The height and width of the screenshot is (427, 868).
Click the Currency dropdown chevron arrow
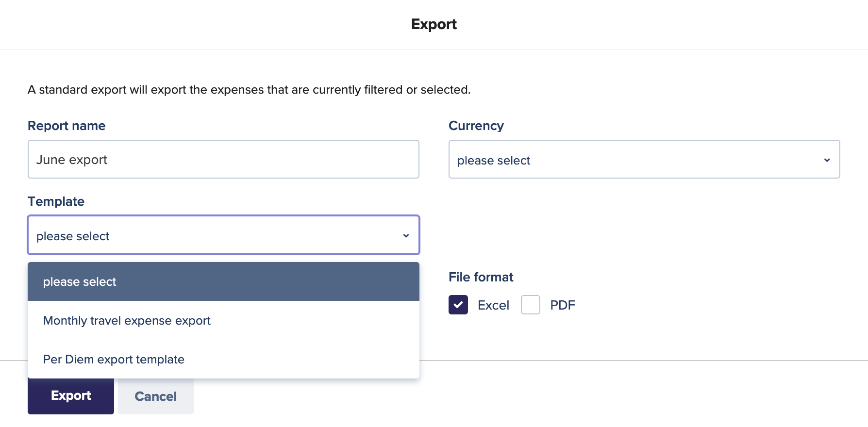click(827, 160)
